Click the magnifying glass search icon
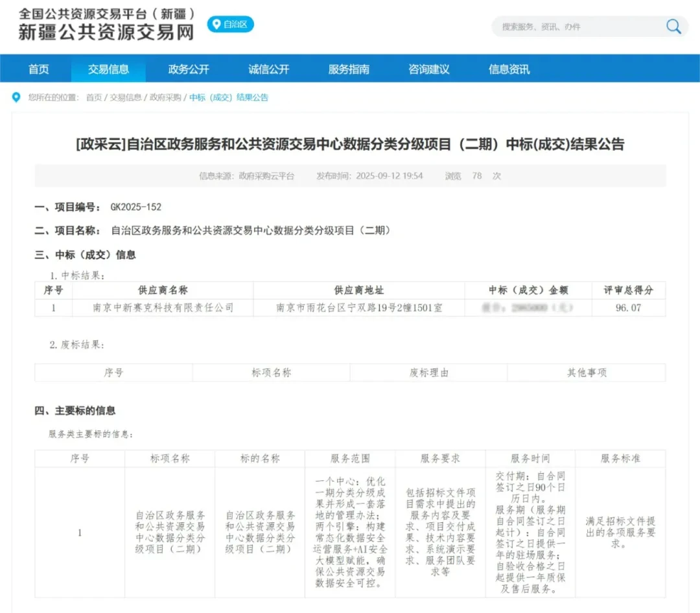Image resolution: width=700 pixels, height=613 pixels. pos(673,27)
